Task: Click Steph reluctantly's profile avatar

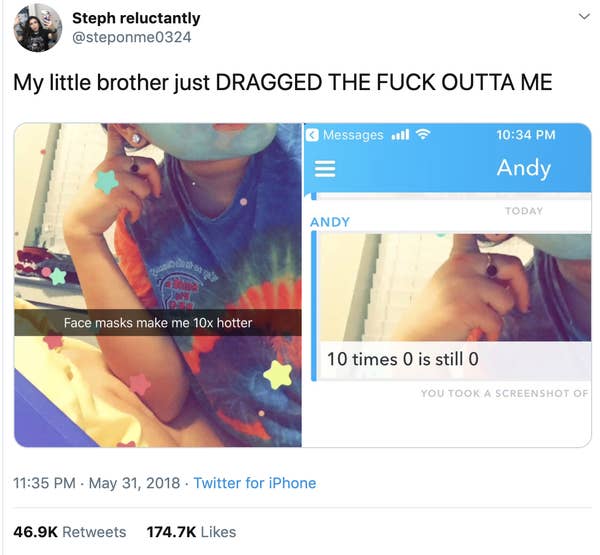Action: [x=38, y=28]
